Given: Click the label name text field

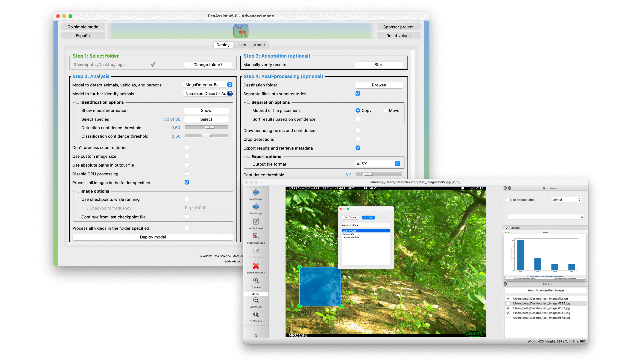Looking at the screenshot, I should pos(366,225).
